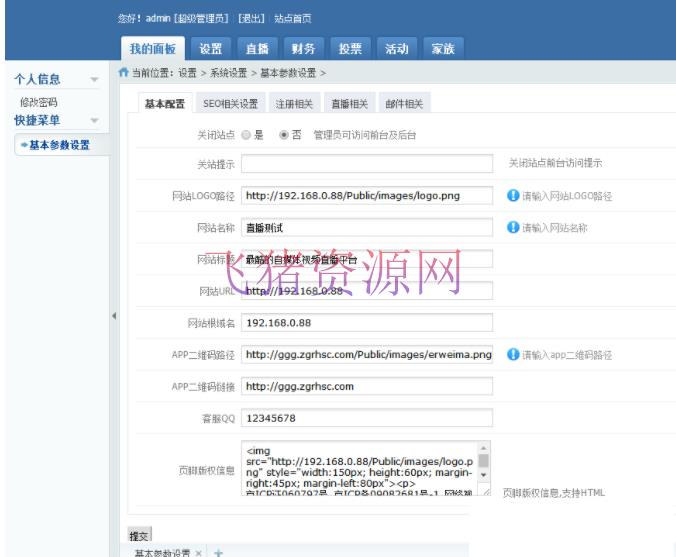Switch to the SEO相关设置 tab
676x557 pixels.
(x=230, y=104)
